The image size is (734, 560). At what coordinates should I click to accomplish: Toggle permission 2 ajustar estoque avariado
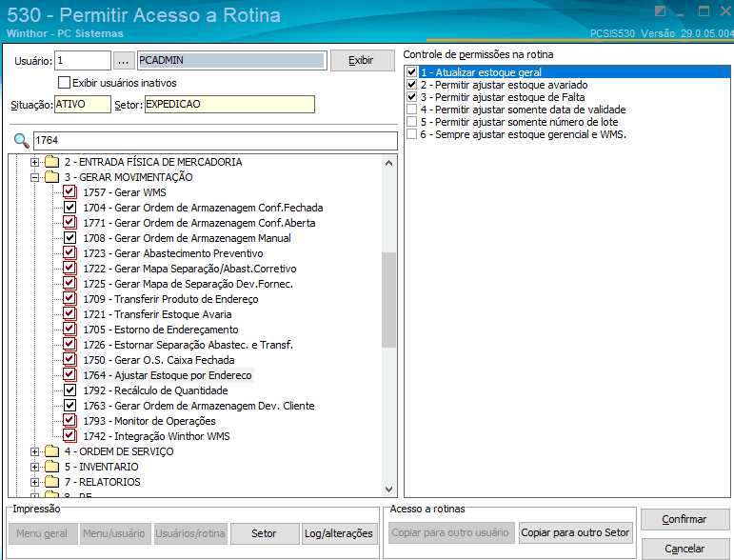(x=411, y=85)
